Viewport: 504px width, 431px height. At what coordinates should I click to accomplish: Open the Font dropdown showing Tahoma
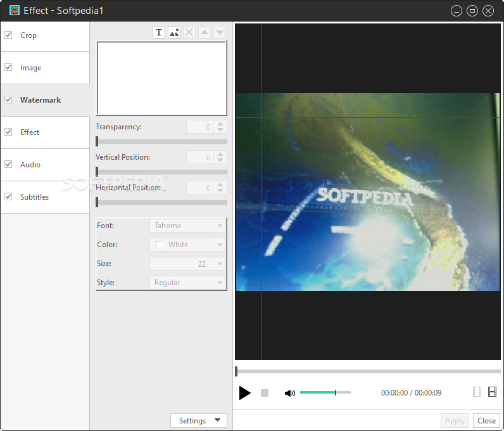click(187, 226)
